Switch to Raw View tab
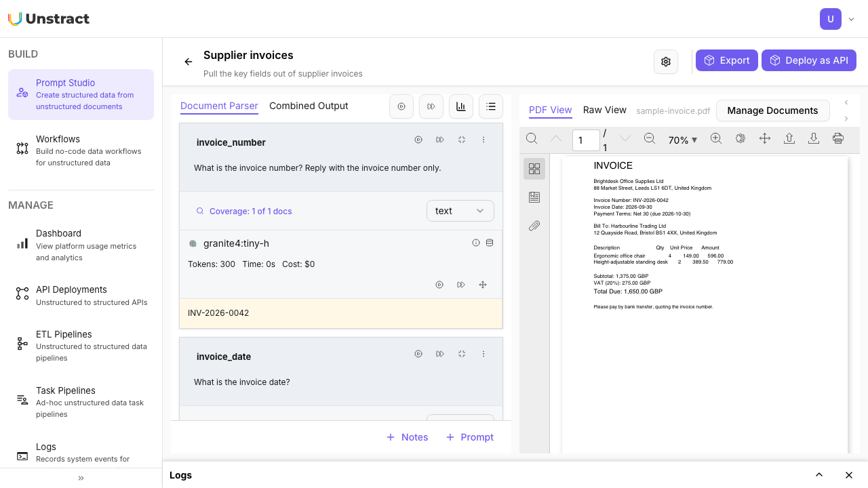 (x=605, y=110)
